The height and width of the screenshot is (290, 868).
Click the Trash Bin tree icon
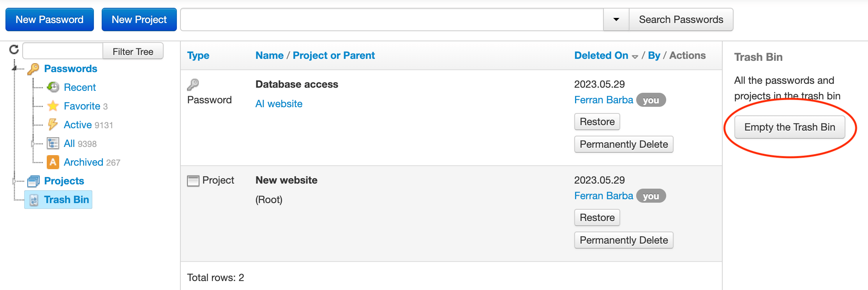[x=34, y=200]
